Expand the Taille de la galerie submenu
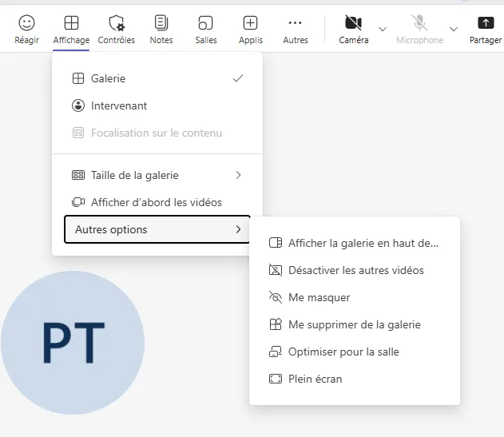This screenshot has width=504, height=437. [x=157, y=175]
